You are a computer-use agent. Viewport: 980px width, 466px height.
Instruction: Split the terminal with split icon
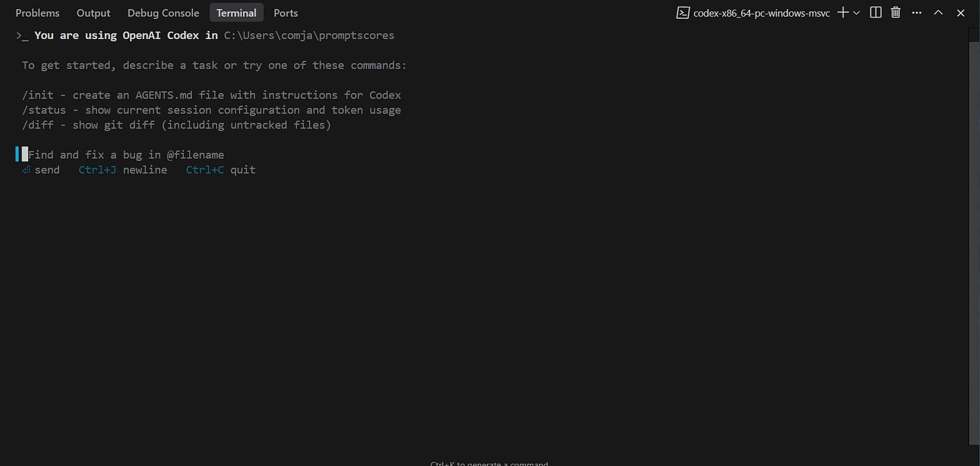tap(876, 12)
